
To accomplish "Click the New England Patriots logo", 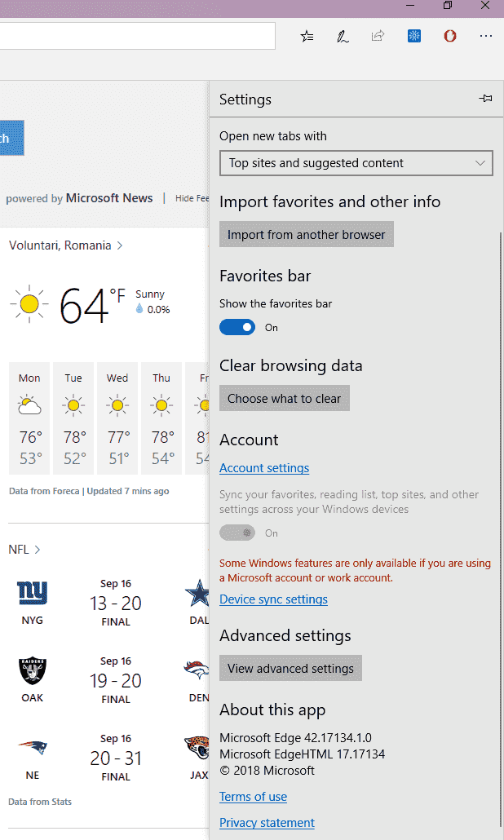I will 32,747.
